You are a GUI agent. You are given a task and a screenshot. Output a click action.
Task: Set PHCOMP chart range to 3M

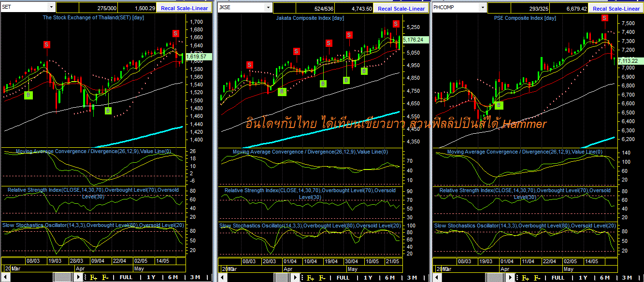pos(627,278)
